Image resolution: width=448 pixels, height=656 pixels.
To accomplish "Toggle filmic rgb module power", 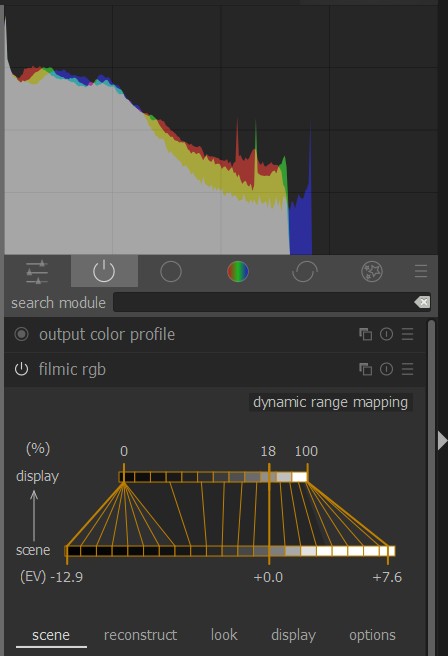I will [x=21, y=369].
